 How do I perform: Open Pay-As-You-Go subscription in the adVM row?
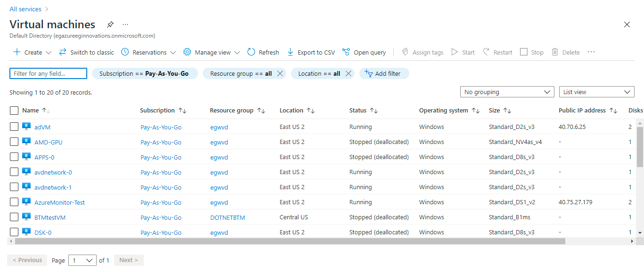[161, 127]
